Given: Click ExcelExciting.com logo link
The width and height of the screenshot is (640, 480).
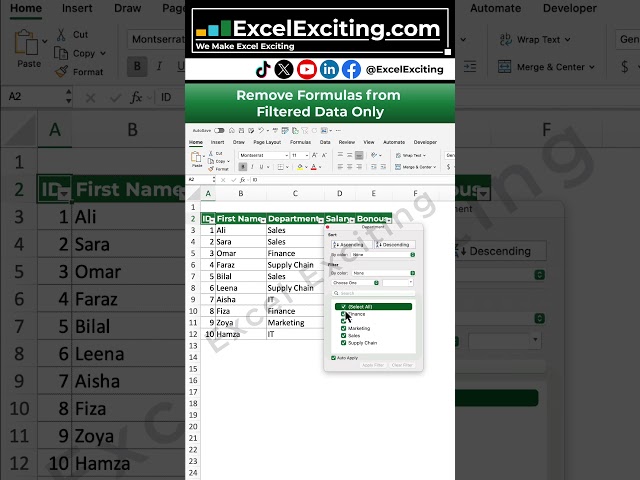Looking at the screenshot, I should pyautogui.click(x=319, y=31).
